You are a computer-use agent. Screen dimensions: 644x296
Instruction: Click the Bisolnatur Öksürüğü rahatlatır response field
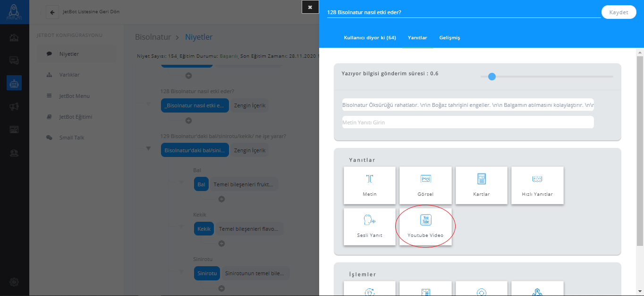(x=468, y=104)
